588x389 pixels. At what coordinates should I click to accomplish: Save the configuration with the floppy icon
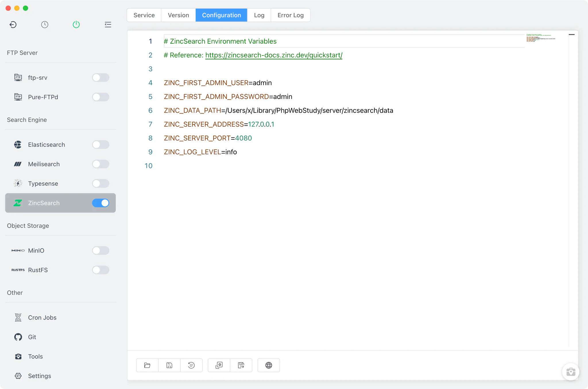click(x=169, y=365)
